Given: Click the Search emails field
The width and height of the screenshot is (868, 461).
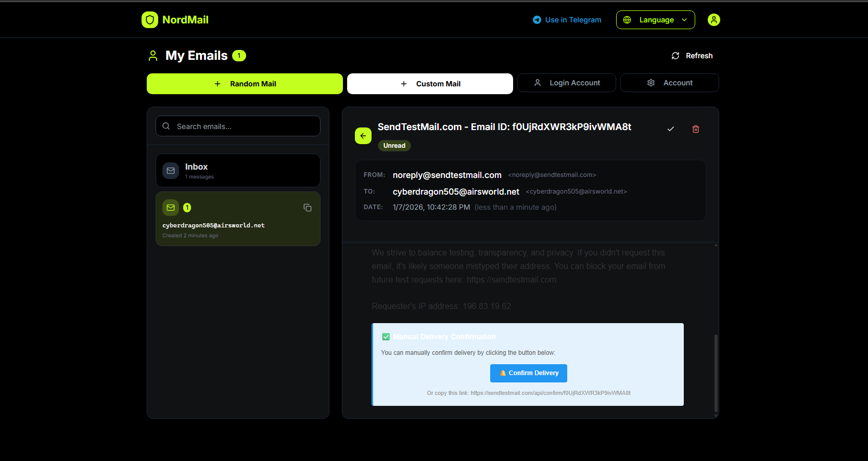Looking at the screenshot, I should [238, 126].
